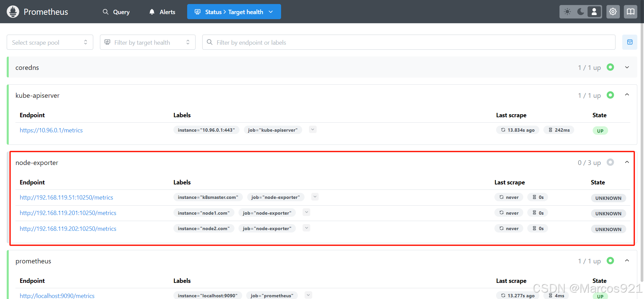Open Filter by target health dropdown
Image resolution: width=644 pixels, height=299 pixels.
pos(148,42)
